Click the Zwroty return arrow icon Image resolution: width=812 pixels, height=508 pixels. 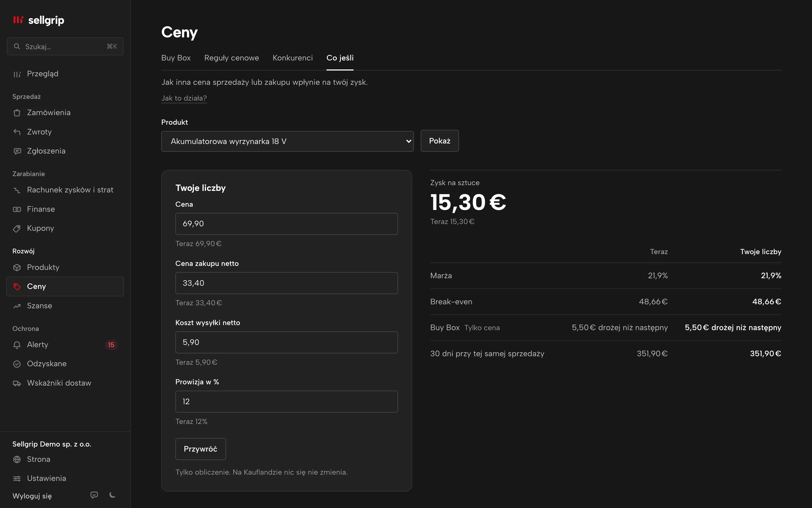click(x=17, y=132)
